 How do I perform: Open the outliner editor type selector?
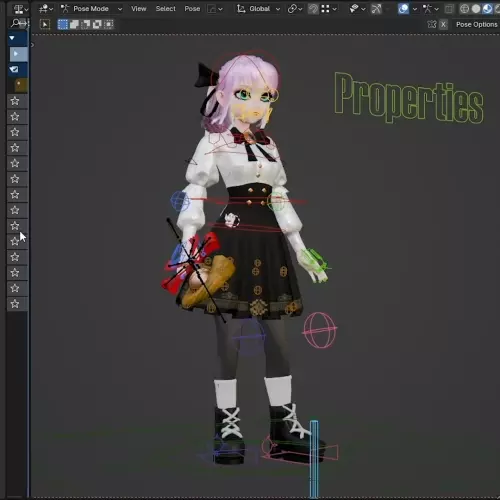point(21,9)
